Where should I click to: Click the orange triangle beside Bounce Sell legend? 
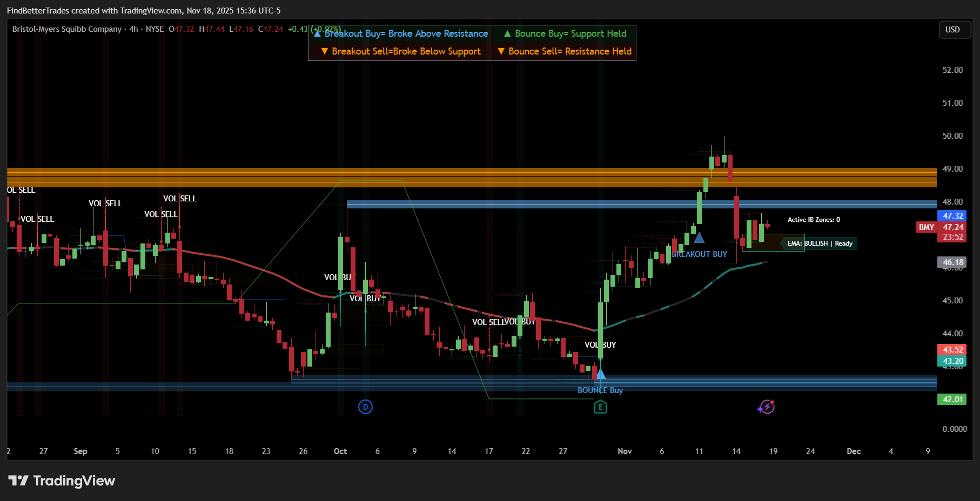click(x=501, y=51)
